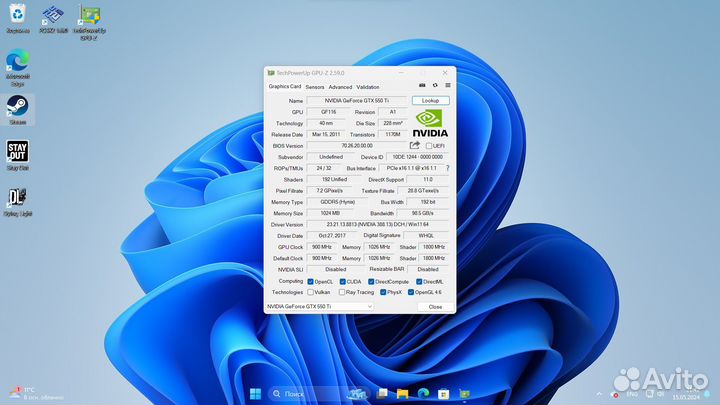Open Edge from the taskbar
Viewport: 720px width, 405px height.
(423, 394)
